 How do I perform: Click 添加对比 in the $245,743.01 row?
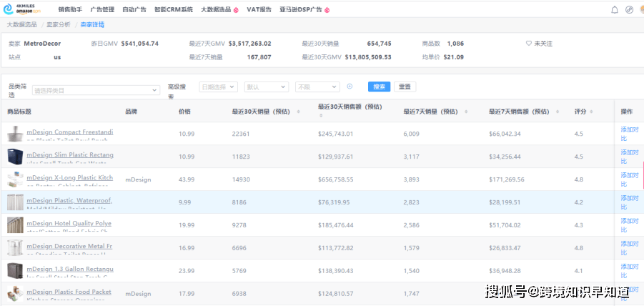tap(630, 134)
